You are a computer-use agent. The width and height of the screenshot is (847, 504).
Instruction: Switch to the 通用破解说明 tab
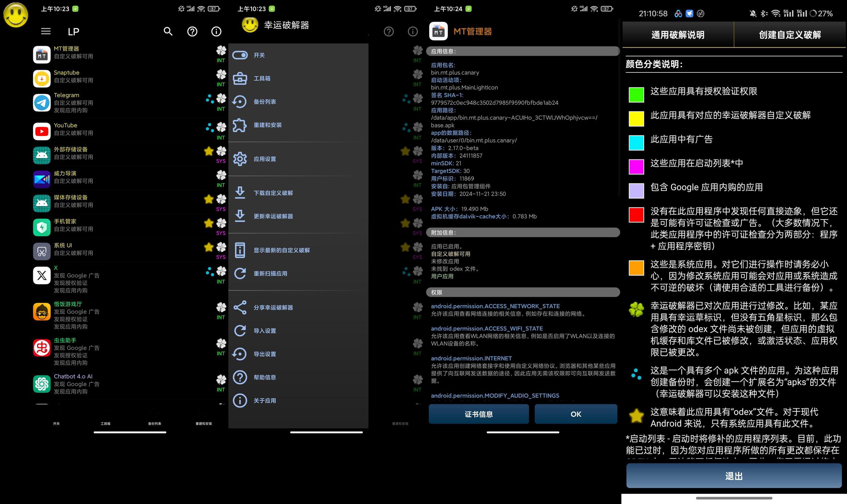click(678, 35)
